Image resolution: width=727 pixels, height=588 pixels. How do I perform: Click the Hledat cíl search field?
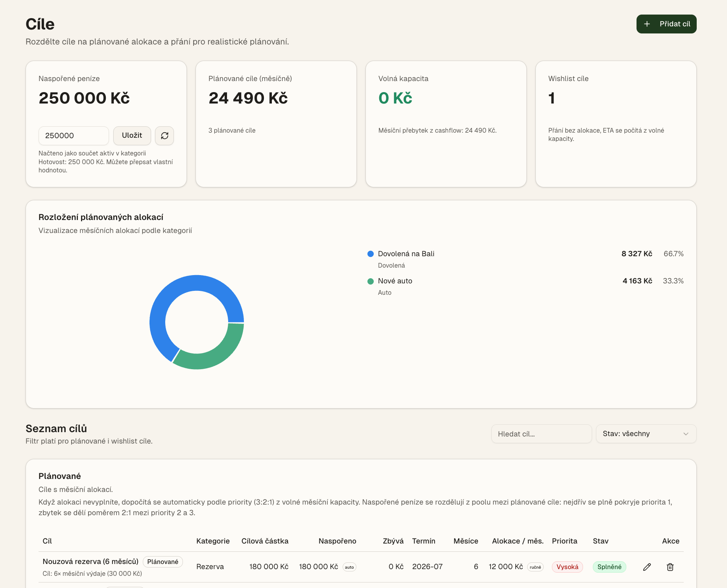[541, 434]
